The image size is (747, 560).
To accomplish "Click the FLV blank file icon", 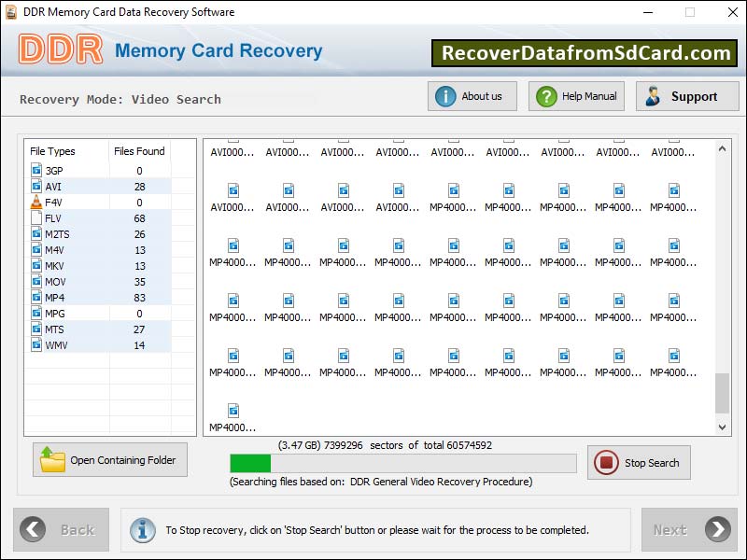I will (x=36, y=217).
